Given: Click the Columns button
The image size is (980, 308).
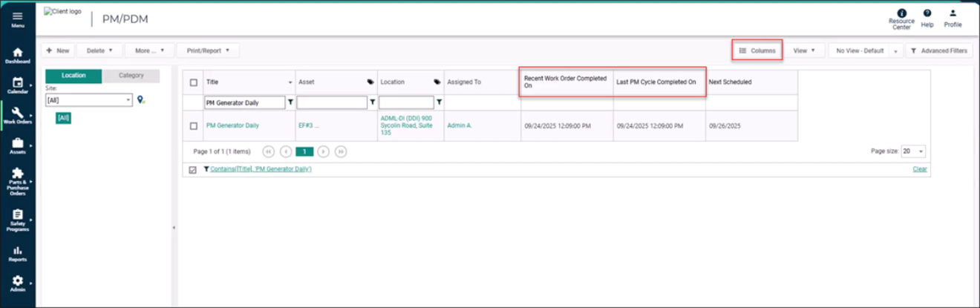Looking at the screenshot, I should point(757,50).
